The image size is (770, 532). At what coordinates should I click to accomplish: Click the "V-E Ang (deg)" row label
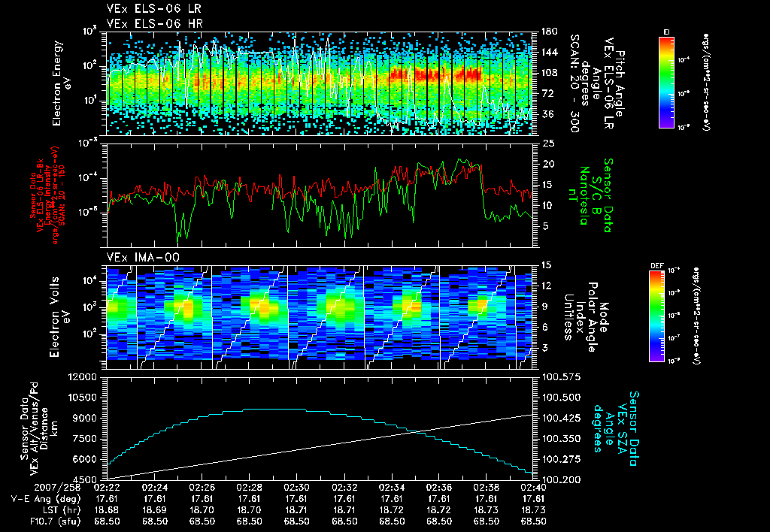45,499
